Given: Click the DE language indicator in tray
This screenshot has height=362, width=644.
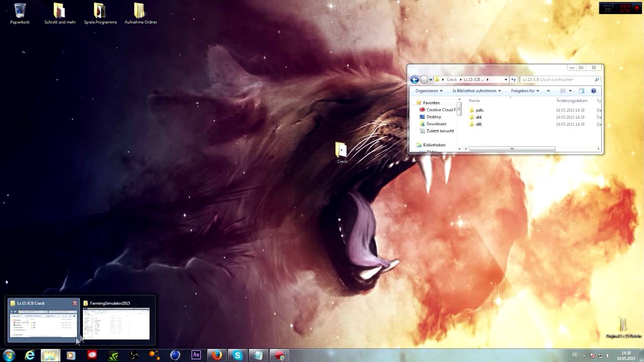Looking at the screenshot, I should coord(575,354).
